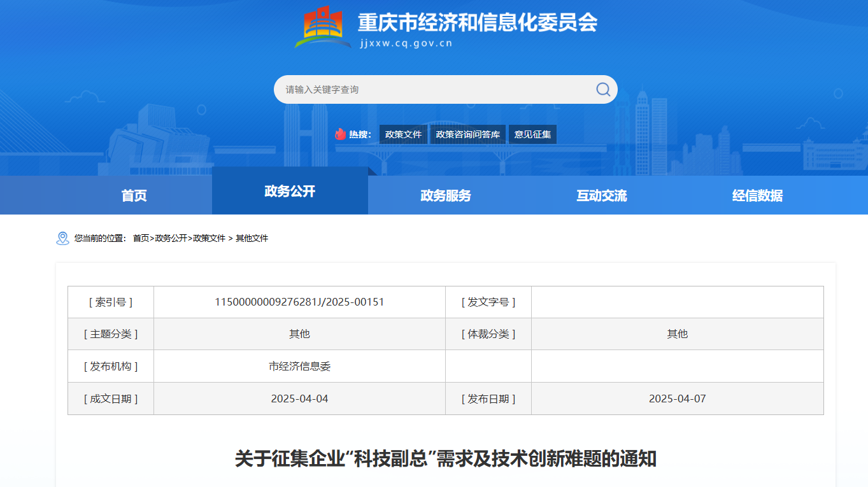Viewport: 868px width, 487px height.
Task: Click the article title about 科技副总 notice
Action: 445,458
